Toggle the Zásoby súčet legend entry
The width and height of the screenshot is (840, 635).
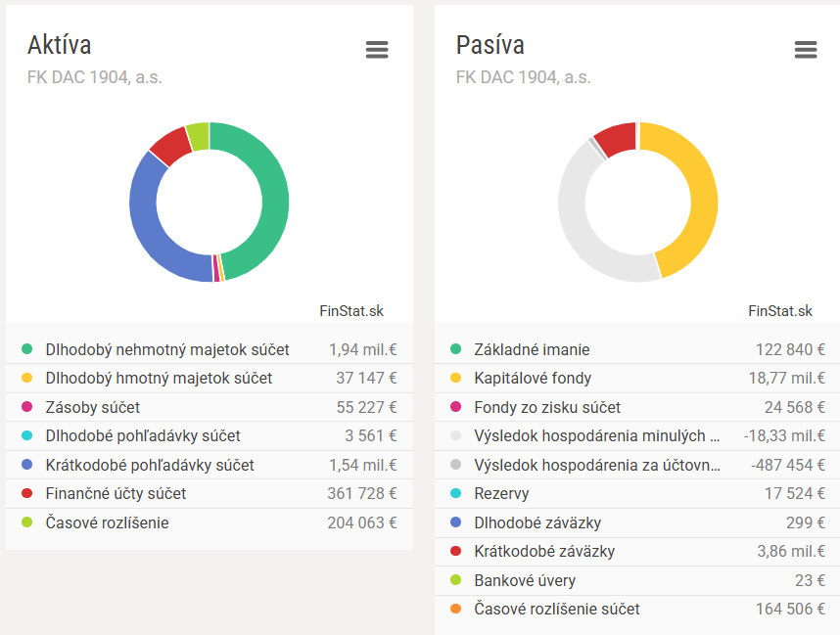point(93,407)
